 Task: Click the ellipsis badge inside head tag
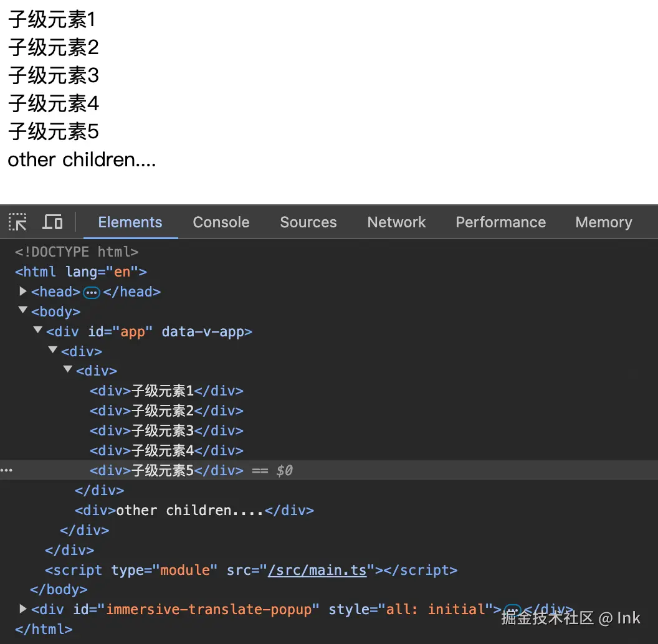92,293
